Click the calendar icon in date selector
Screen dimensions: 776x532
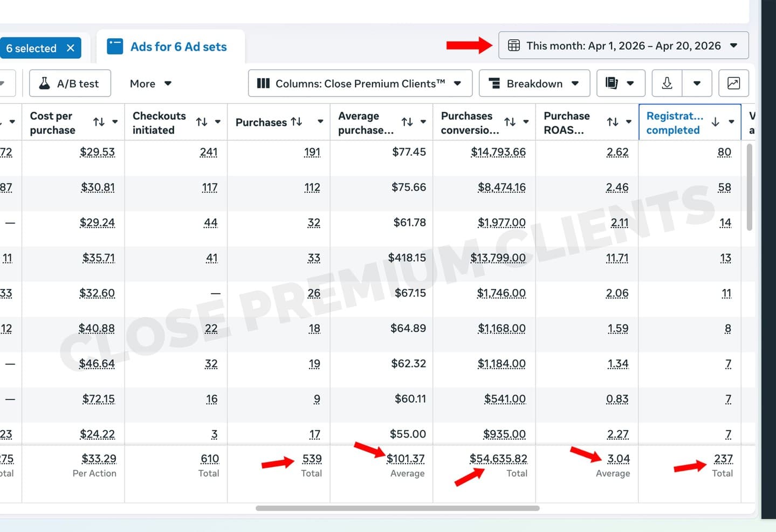tap(514, 46)
